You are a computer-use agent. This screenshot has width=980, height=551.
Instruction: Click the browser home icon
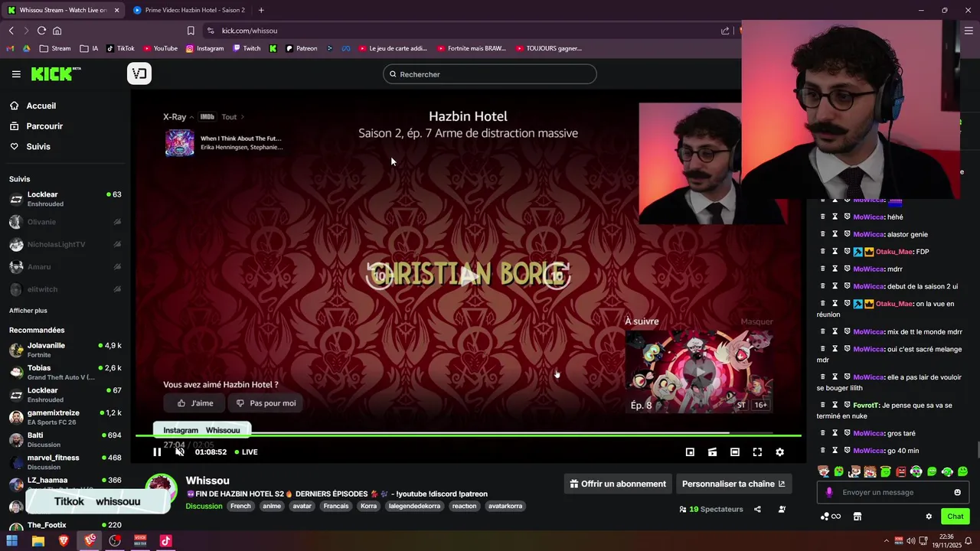click(57, 31)
